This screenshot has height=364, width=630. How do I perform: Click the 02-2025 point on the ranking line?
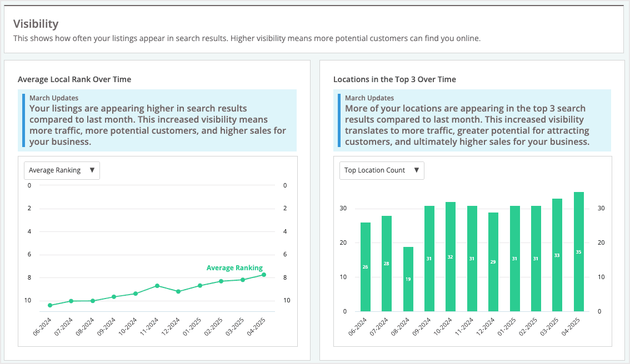220,281
